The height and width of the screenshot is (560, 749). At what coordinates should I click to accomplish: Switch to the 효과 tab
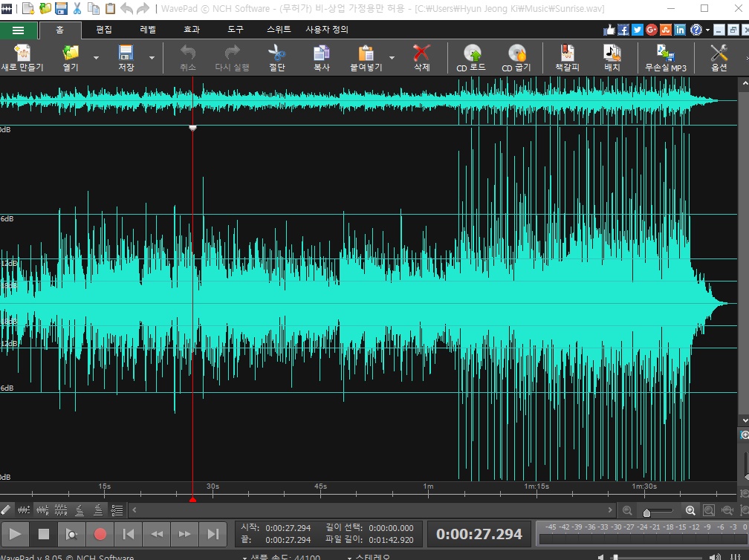tap(192, 30)
